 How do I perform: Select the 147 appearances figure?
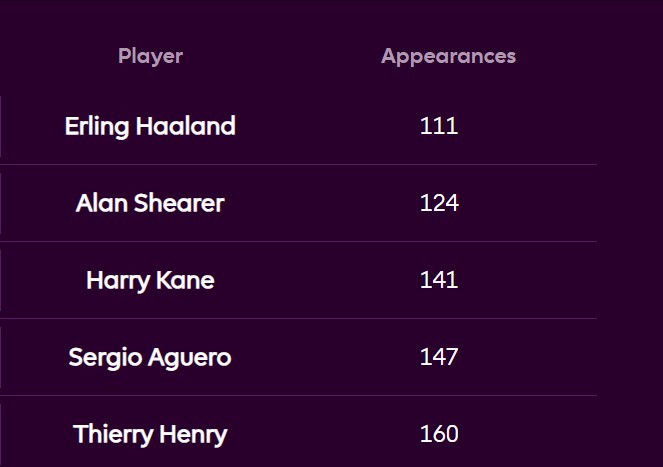click(439, 357)
